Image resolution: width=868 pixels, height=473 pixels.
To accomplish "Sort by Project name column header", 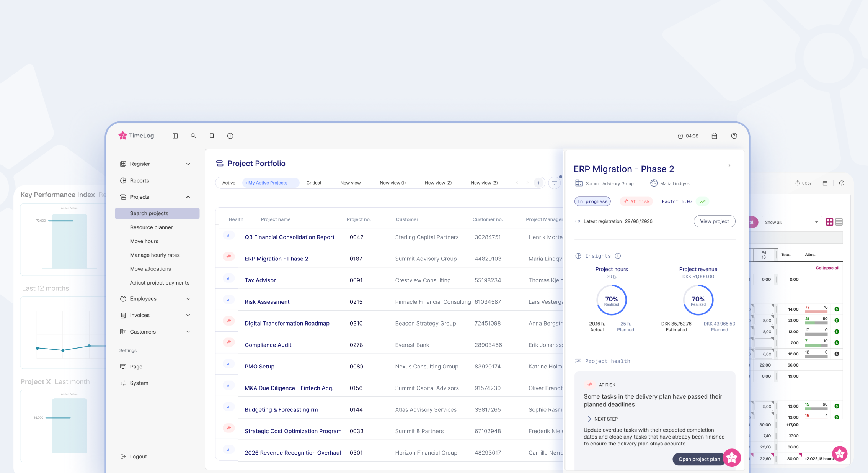I will [276, 219].
